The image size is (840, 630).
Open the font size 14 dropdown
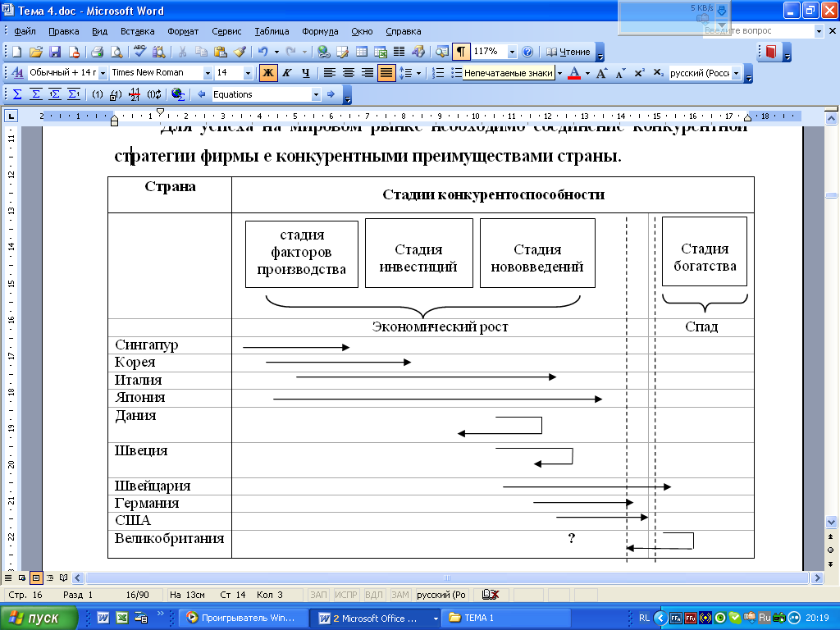[x=248, y=73]
